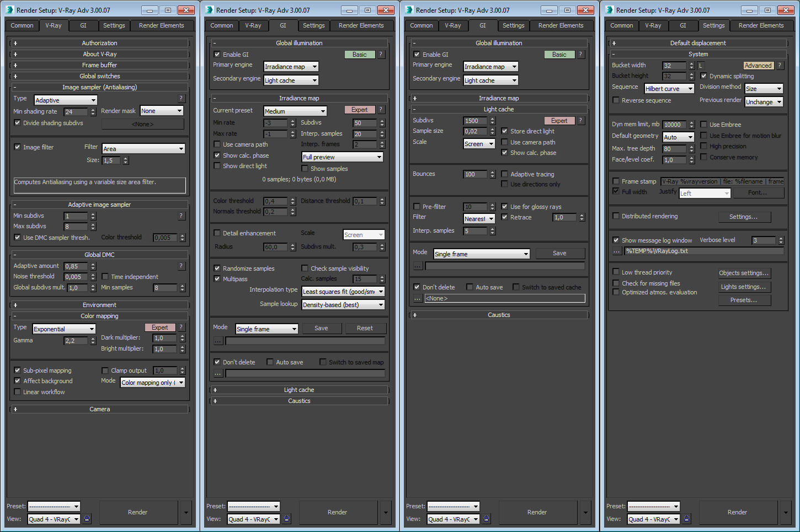Image resolution: width=800 pixels, height=532 pixels.
Task: Open help for the Image sampler (Antialiasing) rollout
Action: [x=181, y=99]
